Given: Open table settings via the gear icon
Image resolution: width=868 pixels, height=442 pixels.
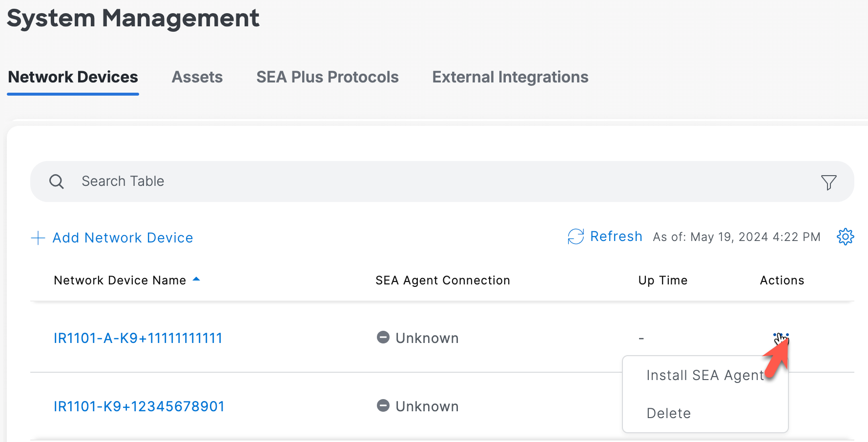Looking at the screenshot, I should click(846, 237).
